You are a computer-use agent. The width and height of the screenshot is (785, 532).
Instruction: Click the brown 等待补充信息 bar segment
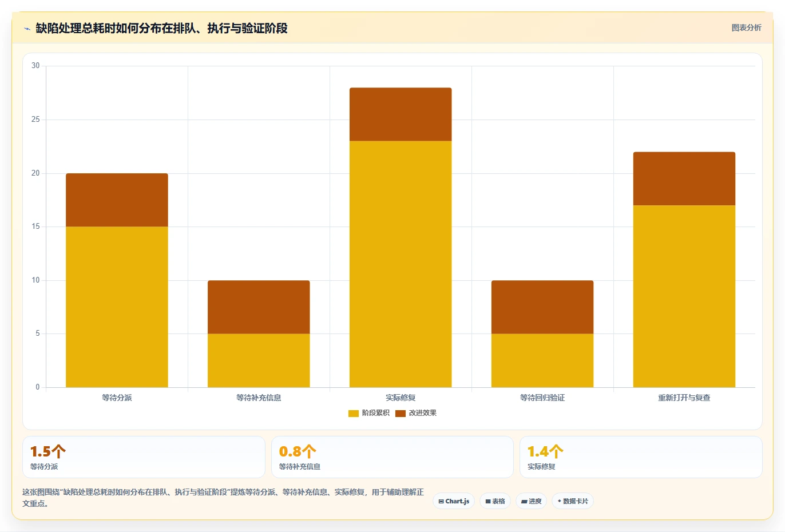tap(259, 307)
